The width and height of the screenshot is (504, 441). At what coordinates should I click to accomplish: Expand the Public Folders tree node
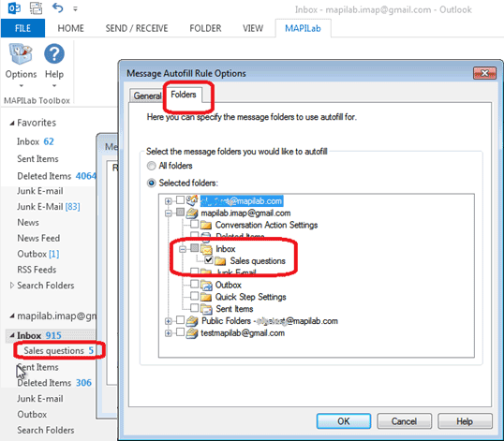coord(168,321)
